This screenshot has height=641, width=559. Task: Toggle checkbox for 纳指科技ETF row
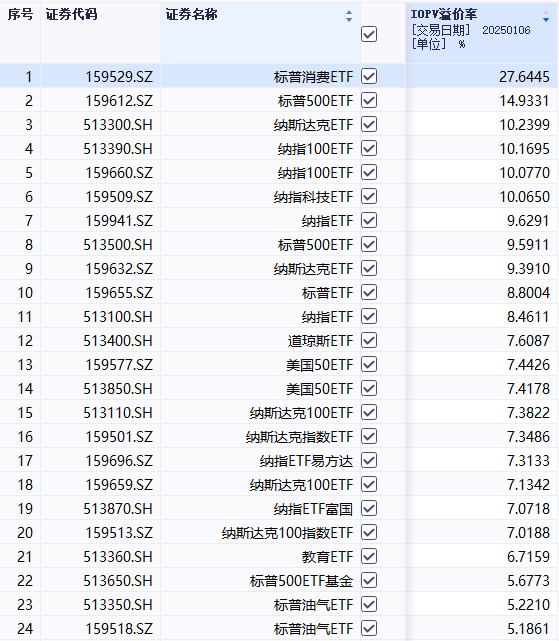pyautogui.click(x=369, y=196)
